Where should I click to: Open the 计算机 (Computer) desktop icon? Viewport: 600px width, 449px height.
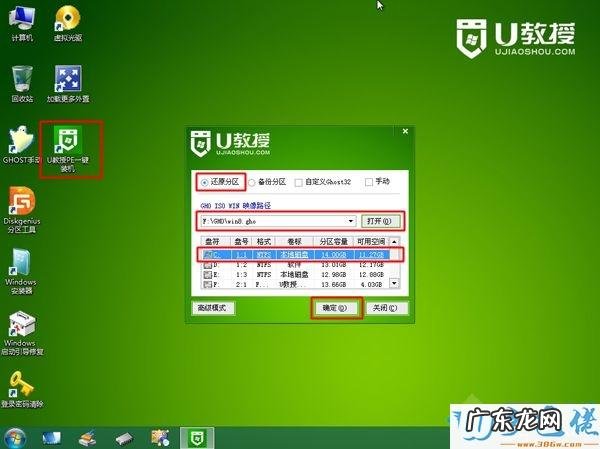[22, 23]
